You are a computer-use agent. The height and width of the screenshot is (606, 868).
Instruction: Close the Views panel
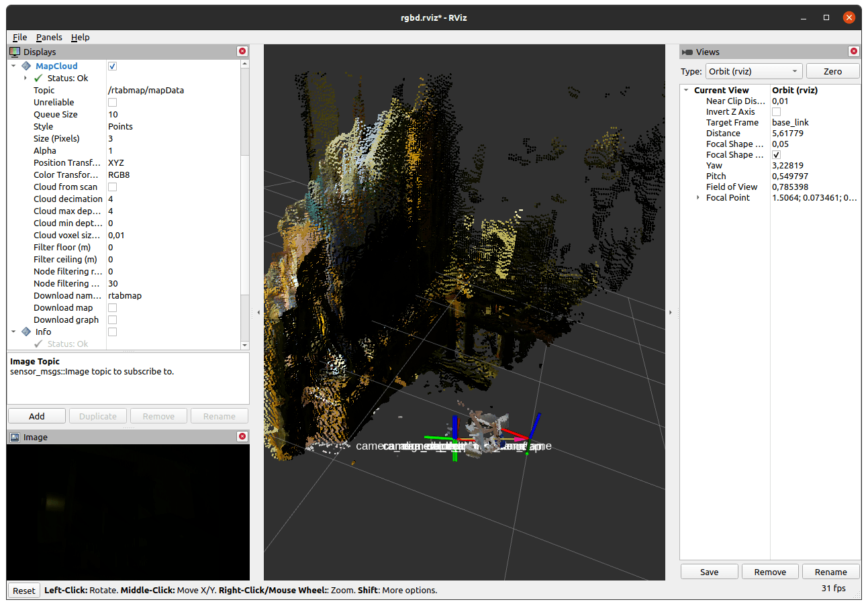tap(853, 52)
